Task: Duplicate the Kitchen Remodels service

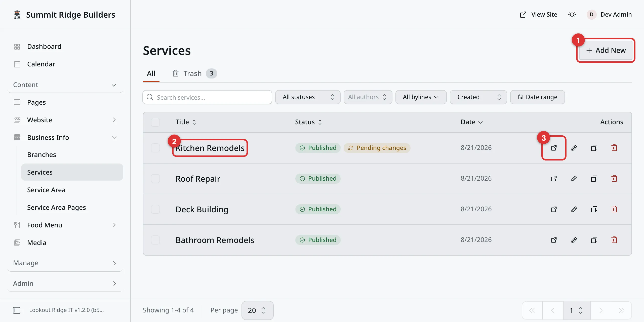Action: (x=594, y=148)
